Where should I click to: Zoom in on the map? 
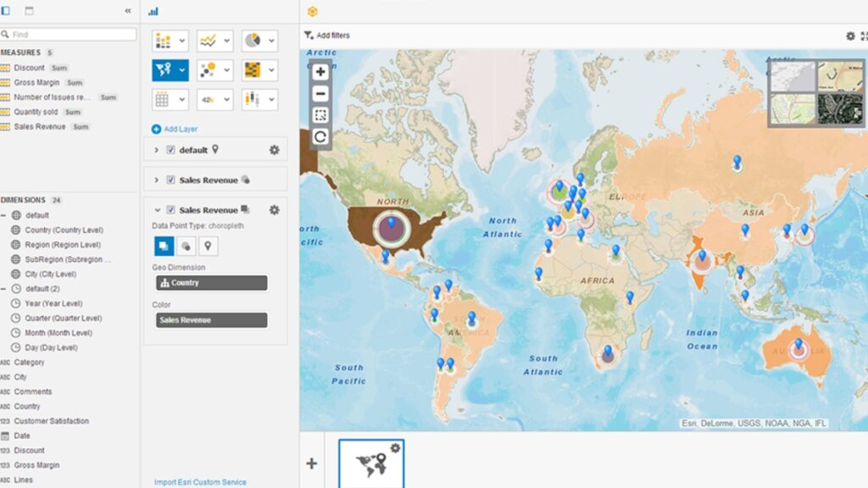coord(320,73)
